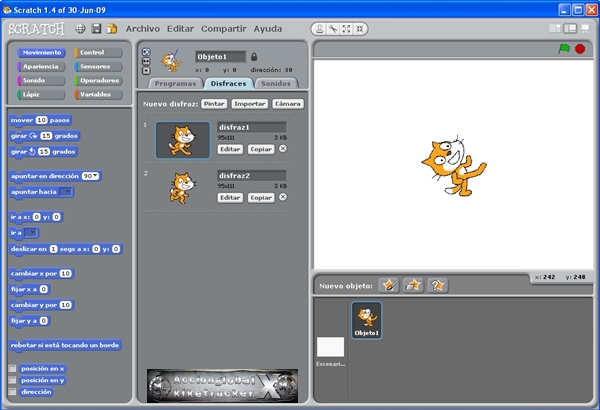This screenshot has height=410, width=600.
Task: Open the Compartir menu
Action: pos(223,29)
